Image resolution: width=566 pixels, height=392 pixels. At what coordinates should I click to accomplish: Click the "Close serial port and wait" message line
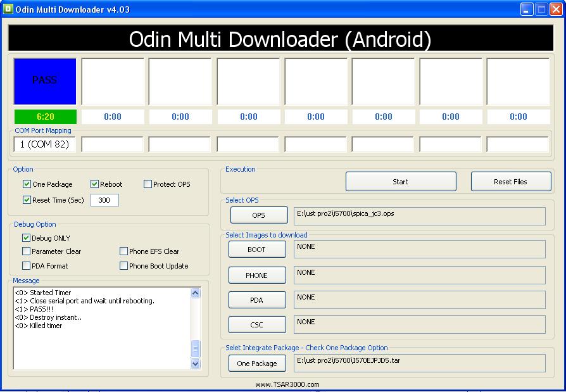point(85,301)
